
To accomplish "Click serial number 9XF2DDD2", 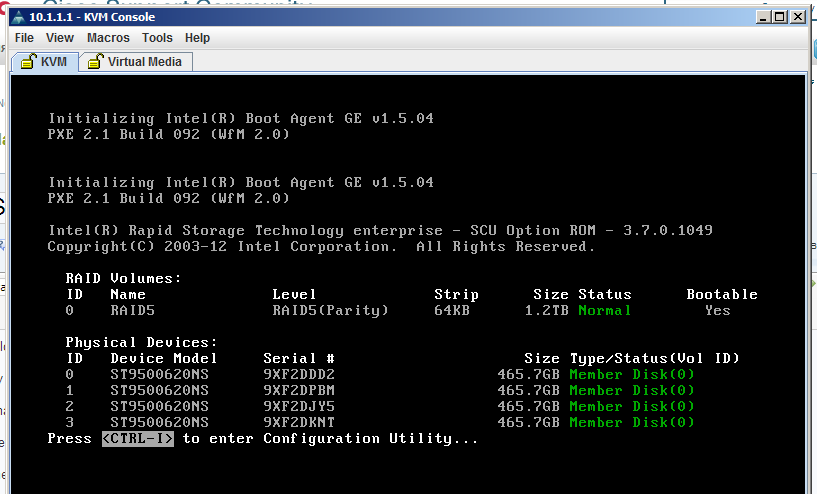I will [x=299, y=375].
